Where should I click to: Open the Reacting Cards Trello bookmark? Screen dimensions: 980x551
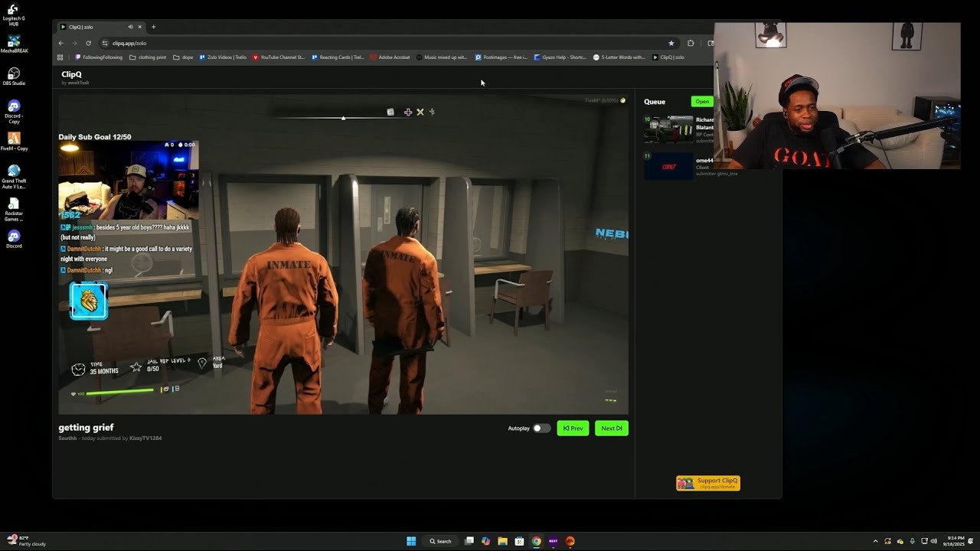pyautogui.click(x=338, y=57)
